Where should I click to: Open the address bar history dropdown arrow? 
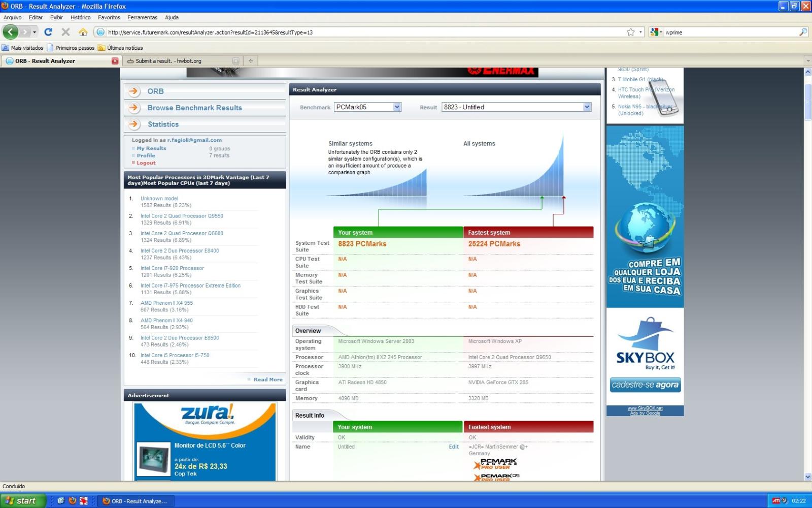point(640,32)
